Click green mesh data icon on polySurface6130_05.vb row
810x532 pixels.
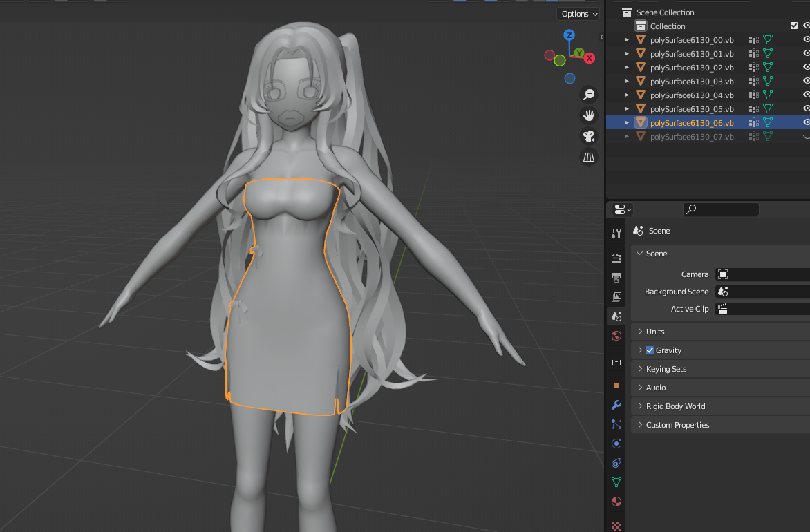coord(768,109)
